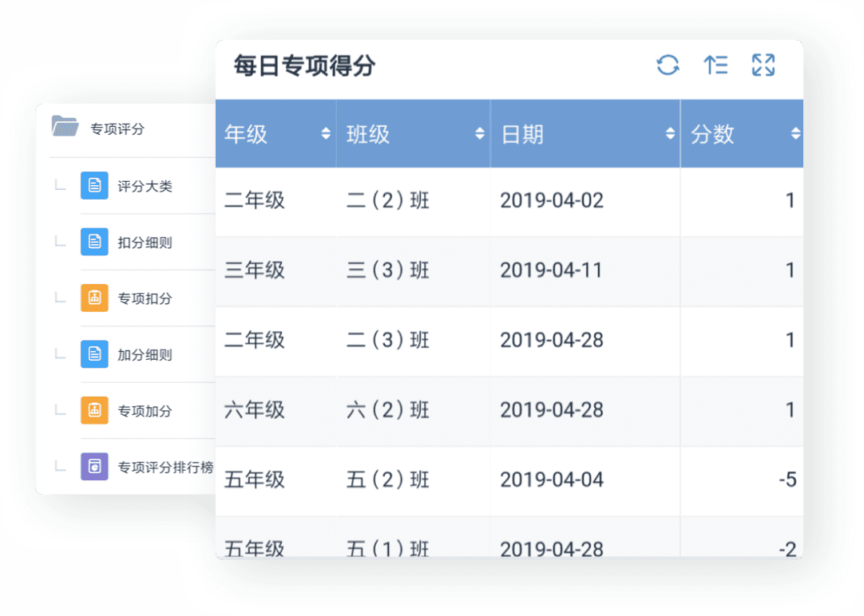The image size is (864, 616).
Task: Select 专项评分排行榜 in sidebar
Action: pyautogui.click(x=165, y=468)
